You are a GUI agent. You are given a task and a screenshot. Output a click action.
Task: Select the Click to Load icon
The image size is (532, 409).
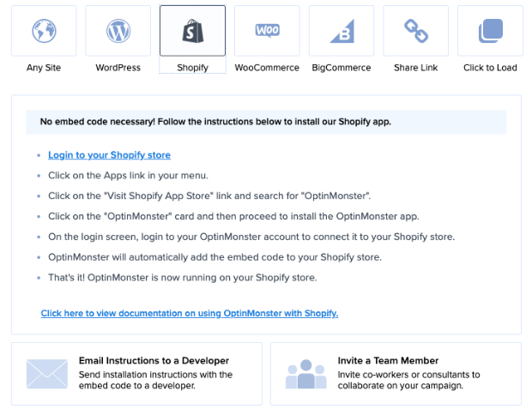490,31
